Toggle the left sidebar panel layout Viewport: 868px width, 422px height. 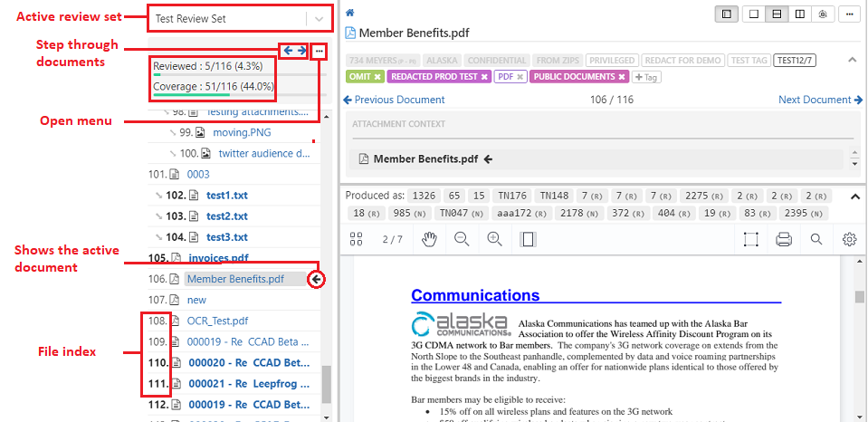point(725,14)
